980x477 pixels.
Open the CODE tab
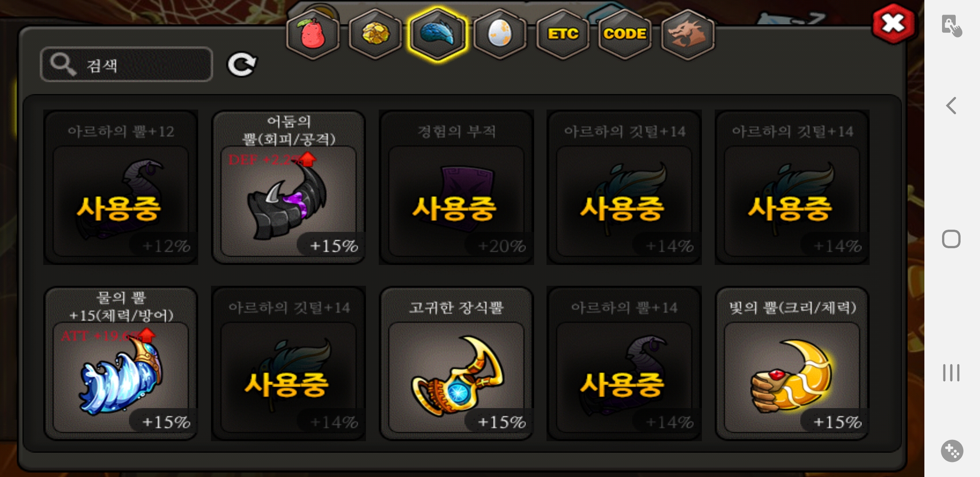[625, 34]
